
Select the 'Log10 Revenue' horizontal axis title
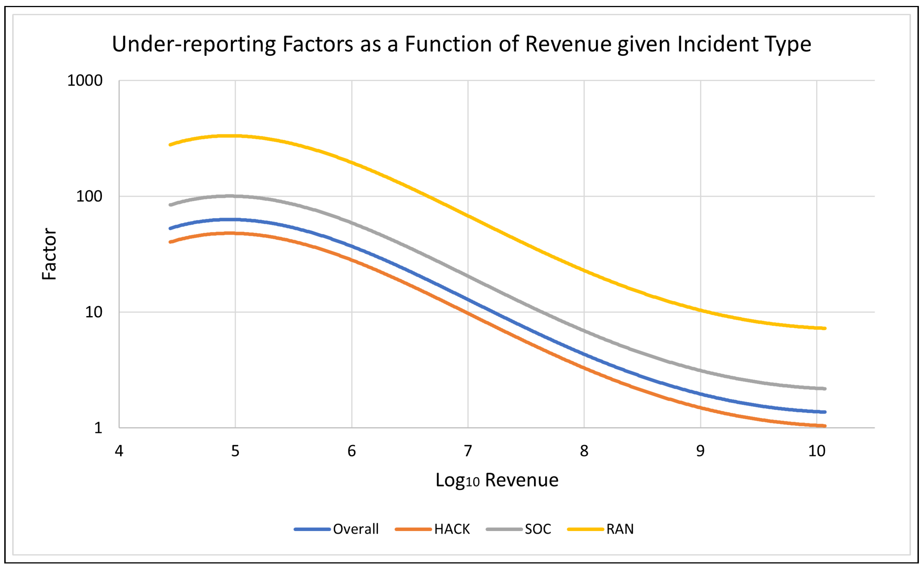point(497,481)
